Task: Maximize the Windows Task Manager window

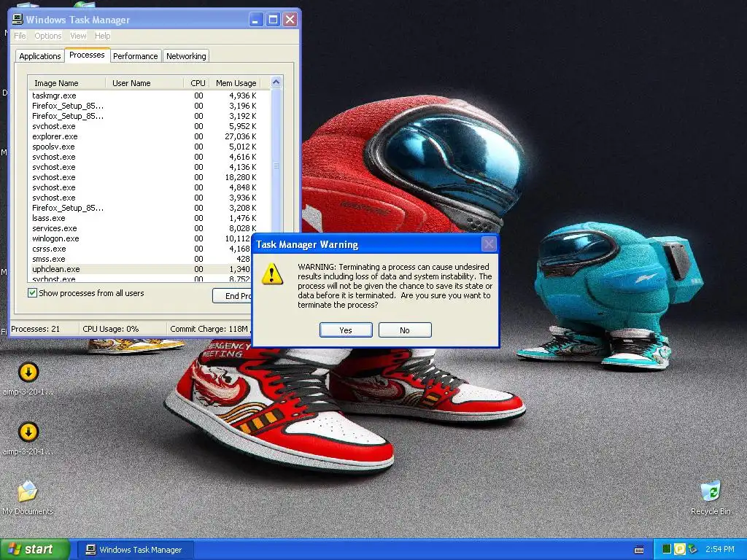Action: (273, 20)
